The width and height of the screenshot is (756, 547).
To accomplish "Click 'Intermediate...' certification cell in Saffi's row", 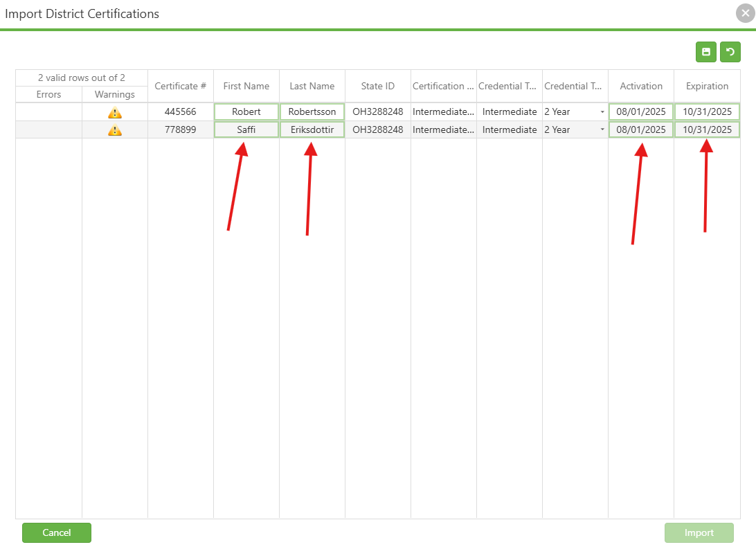I will tap(444, 129).
